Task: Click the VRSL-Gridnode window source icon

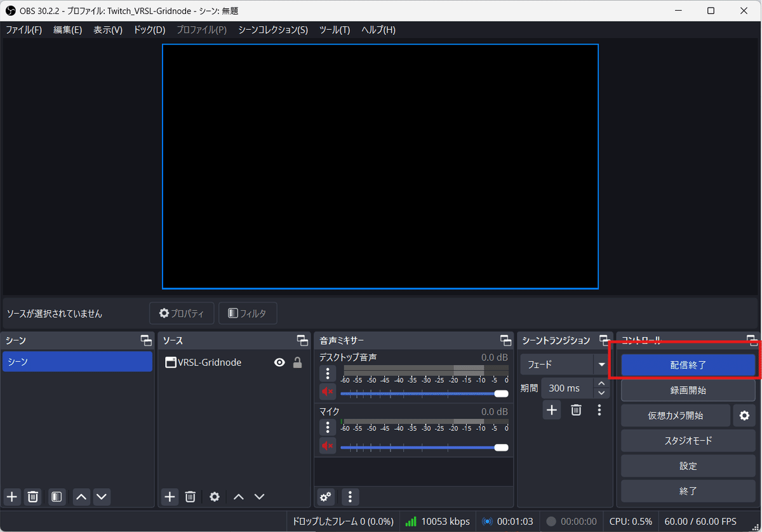Action: click(x=170, y=362)
